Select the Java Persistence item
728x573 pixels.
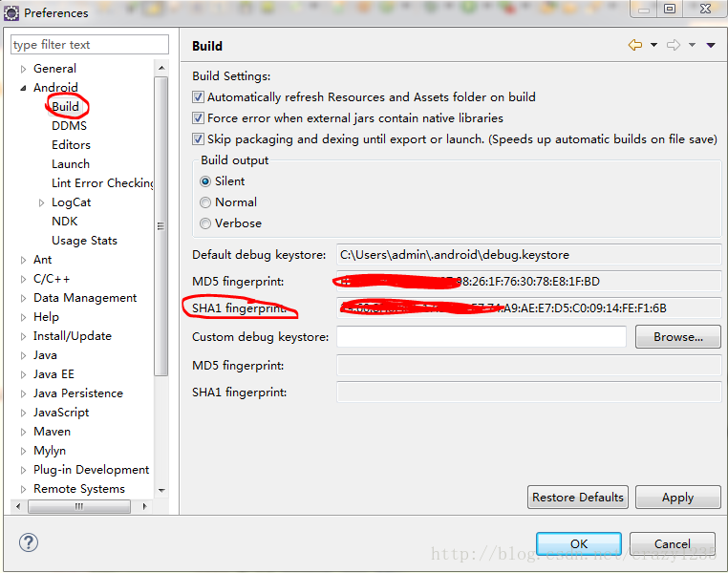[x=78, y=393]
